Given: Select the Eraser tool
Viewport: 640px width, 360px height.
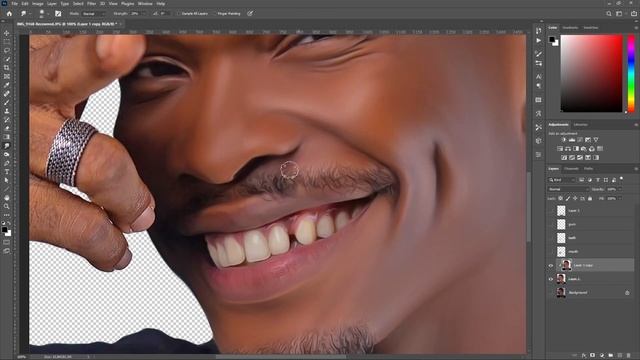Looking at the screenshot, I should 7,128.
